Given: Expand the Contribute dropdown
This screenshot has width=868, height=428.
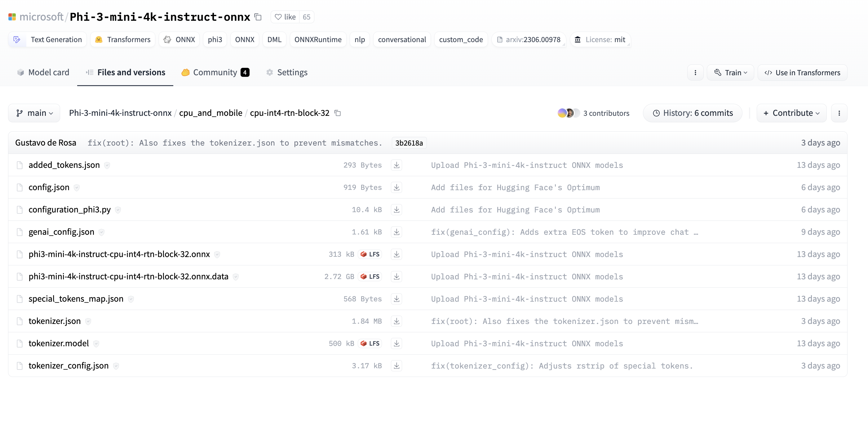Looking at the screenshot, I should click(x=791, y=113).
